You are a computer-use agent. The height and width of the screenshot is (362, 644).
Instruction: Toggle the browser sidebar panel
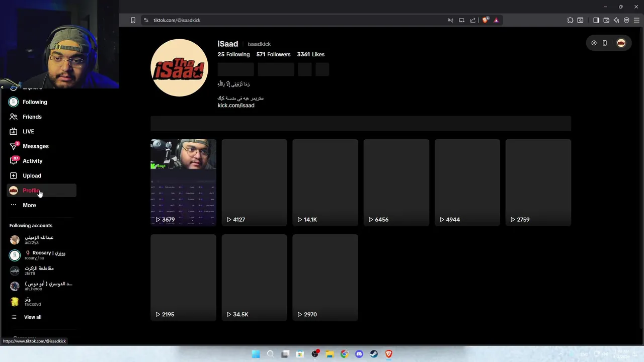pyautogui.click(x=596, y=20)
